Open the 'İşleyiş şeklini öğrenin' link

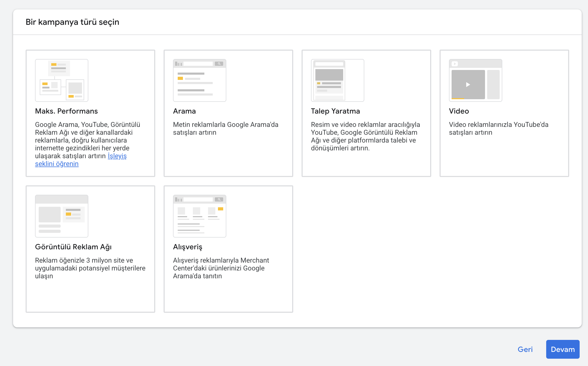(57, 164)
